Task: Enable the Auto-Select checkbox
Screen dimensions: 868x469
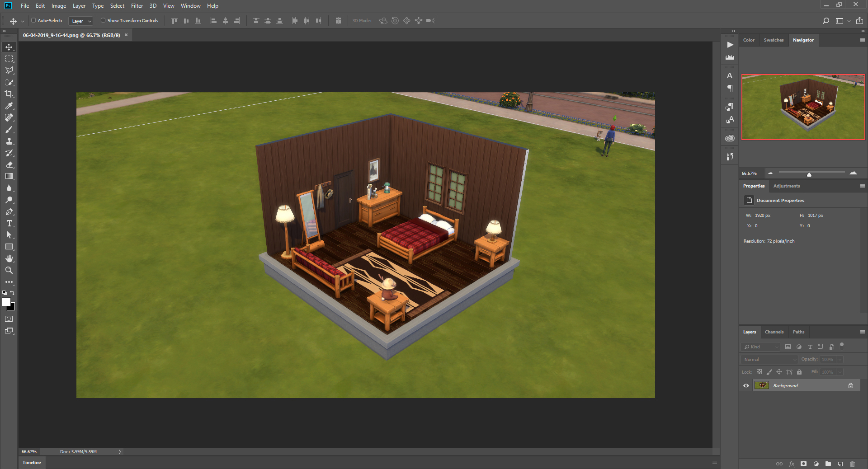Action: 33,20
